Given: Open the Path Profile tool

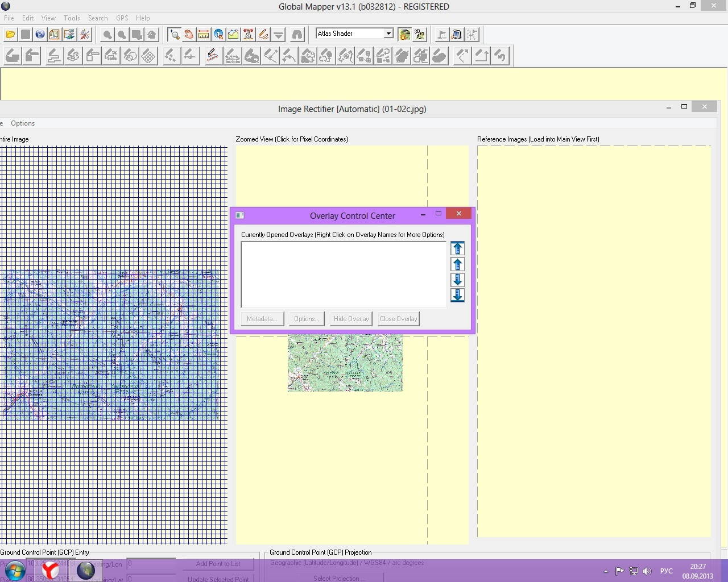Looking at the screenshot, I should [x=233, y=35].
